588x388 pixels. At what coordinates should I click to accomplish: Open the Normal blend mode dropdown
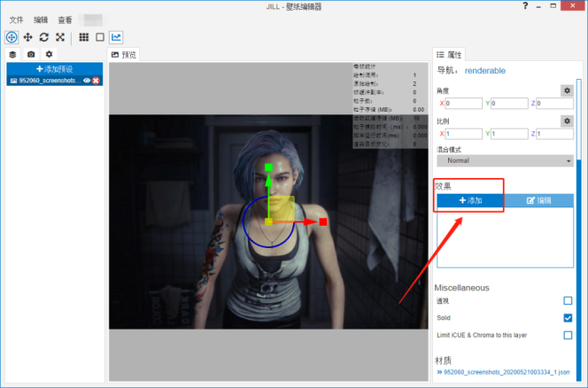pos(505,160)
